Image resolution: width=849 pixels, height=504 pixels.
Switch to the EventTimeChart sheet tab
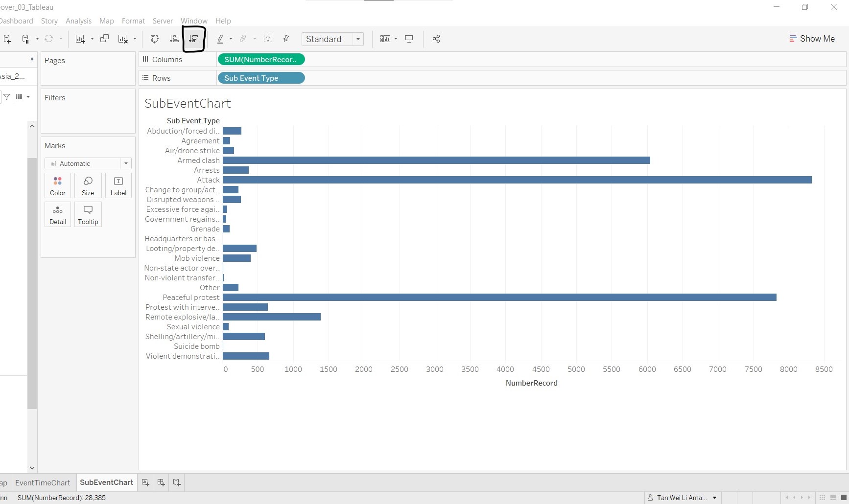pyautogui.click(x=43, y=482)
